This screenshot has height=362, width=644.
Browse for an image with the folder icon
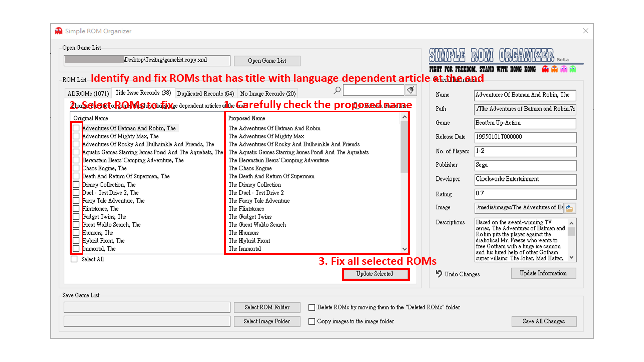point(570,208)
